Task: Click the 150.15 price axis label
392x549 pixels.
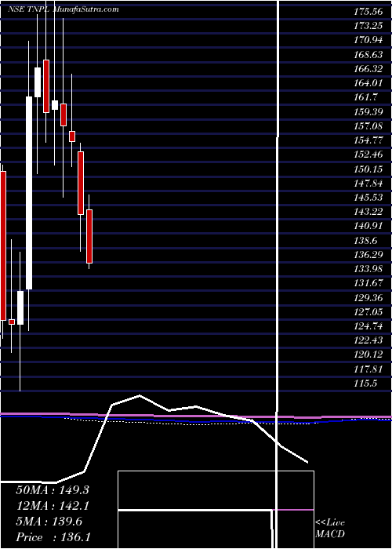Action: pyautogui.click(x=368, y=169)
